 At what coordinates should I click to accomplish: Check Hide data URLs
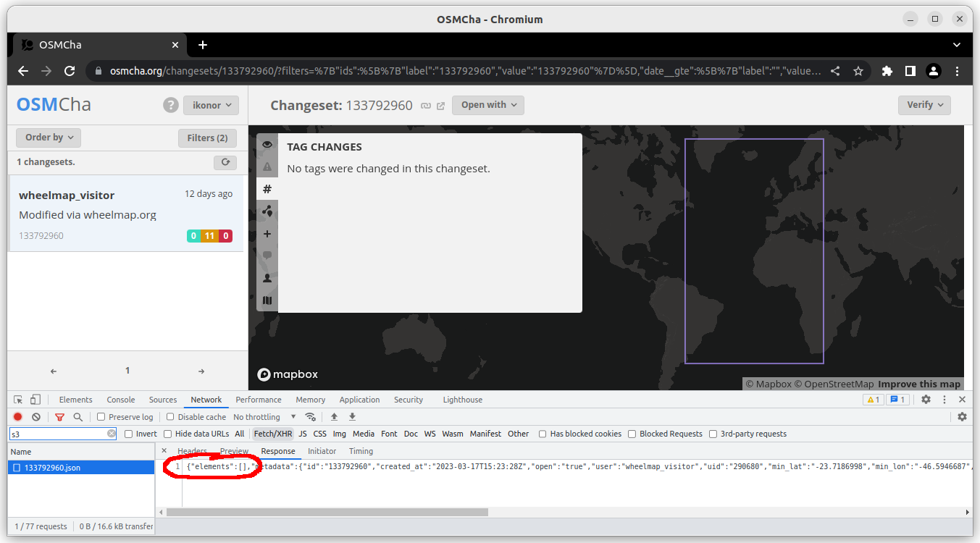[x=167, y=434]
